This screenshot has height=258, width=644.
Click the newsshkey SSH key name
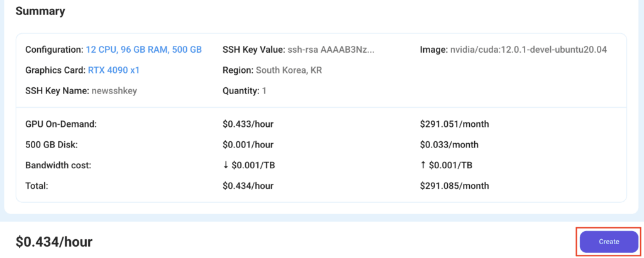point(114,90)
